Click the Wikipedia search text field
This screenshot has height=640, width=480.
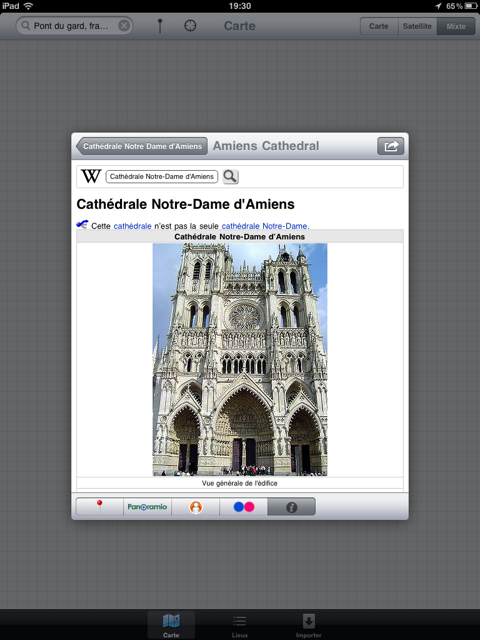coord(162,177)
